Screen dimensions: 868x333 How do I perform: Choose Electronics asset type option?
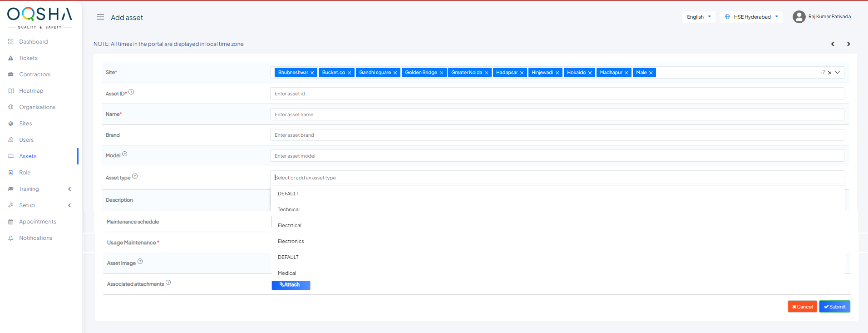pos(291,241)
